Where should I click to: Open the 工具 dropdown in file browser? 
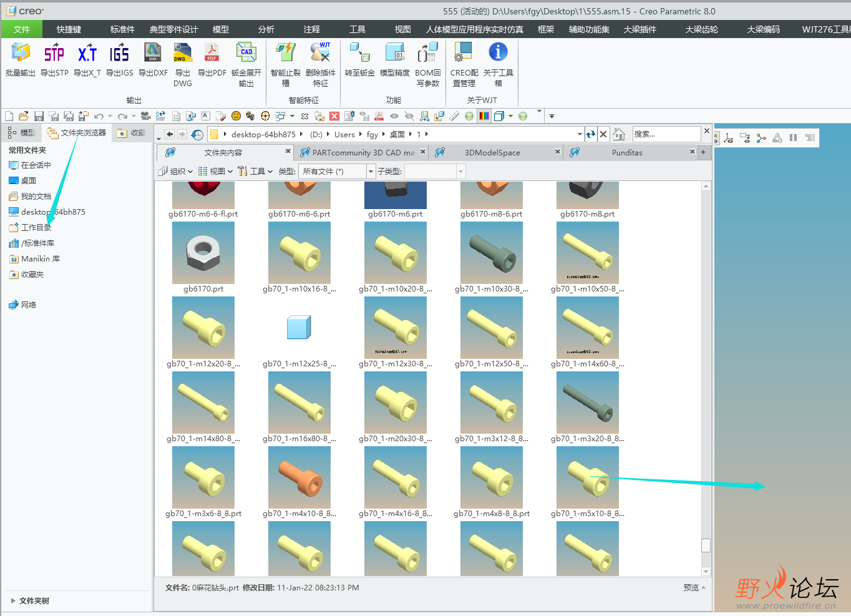256,171
